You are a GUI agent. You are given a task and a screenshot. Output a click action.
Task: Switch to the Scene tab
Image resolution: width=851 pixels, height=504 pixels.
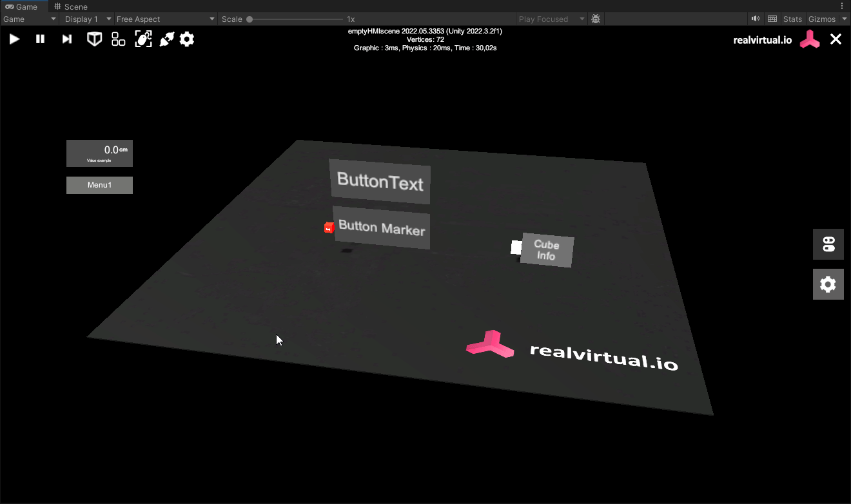click(x=71, y=6)
